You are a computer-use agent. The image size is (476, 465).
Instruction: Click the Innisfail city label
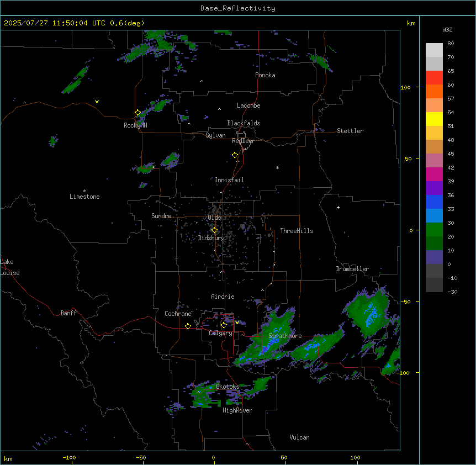pos(229,180)
